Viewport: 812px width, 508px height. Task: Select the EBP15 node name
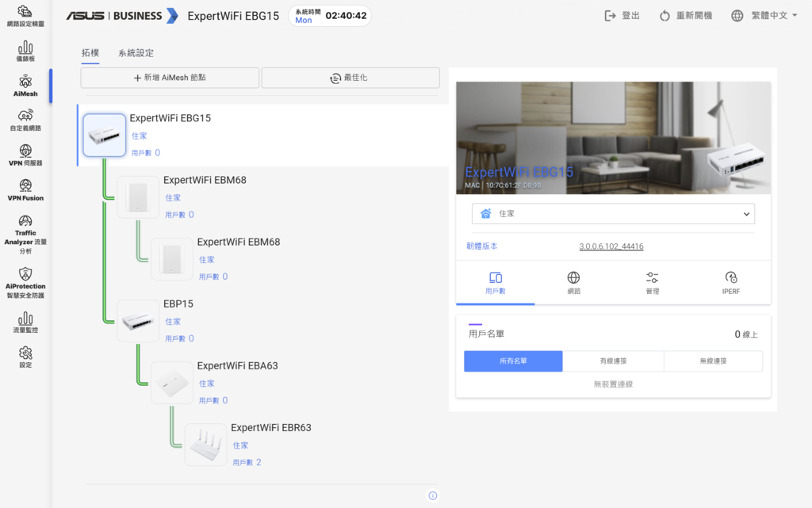(x=178, y=304)
